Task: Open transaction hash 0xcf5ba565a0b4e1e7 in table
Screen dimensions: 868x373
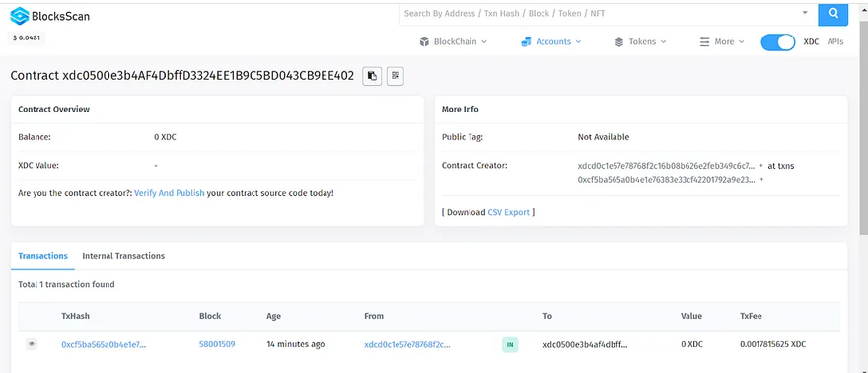Action: [x=104, y=344]
